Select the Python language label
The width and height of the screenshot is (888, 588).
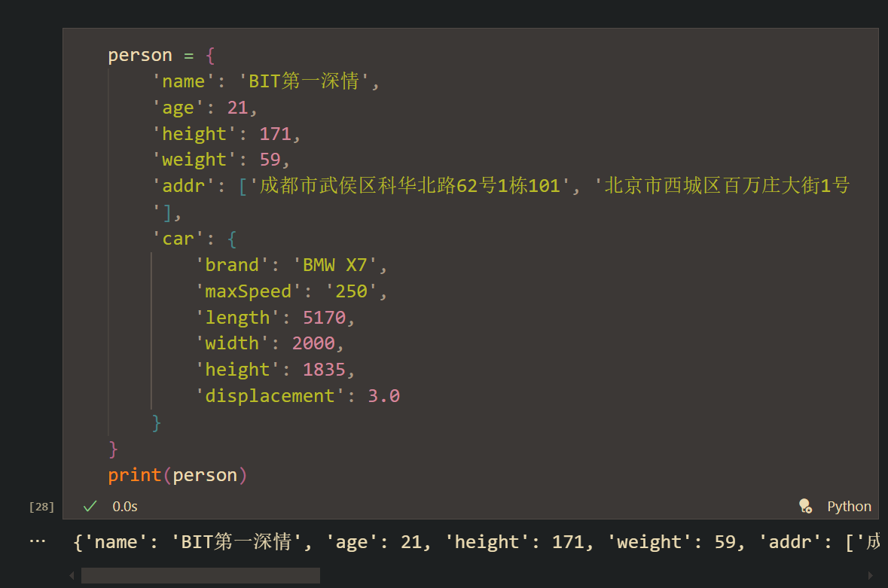pyautogui.click(x=848, y=506)
